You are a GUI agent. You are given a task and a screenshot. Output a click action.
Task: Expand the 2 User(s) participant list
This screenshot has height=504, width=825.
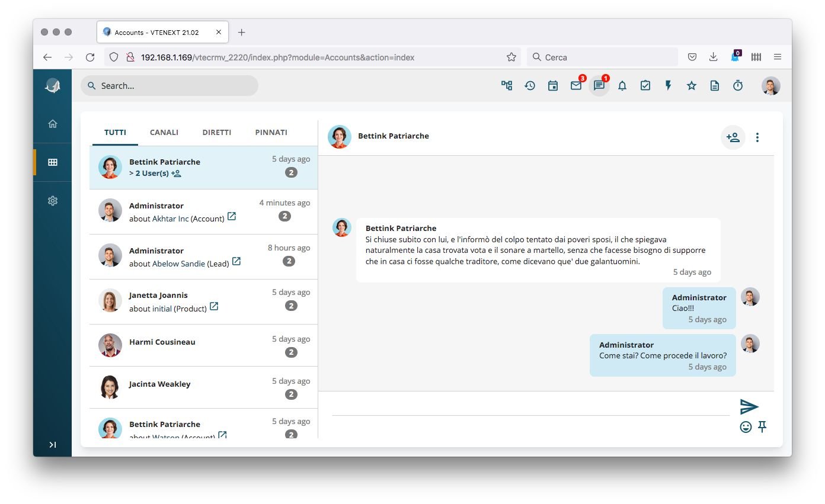click(x=151, y=174)
